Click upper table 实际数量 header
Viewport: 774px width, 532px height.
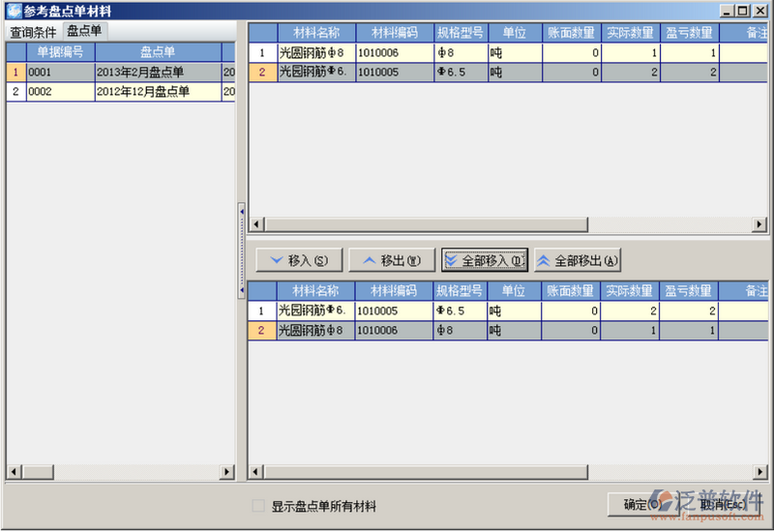tap(631, 33)
